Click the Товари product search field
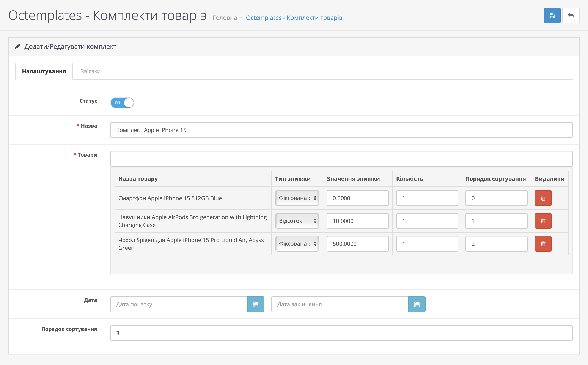 [341, 159]
